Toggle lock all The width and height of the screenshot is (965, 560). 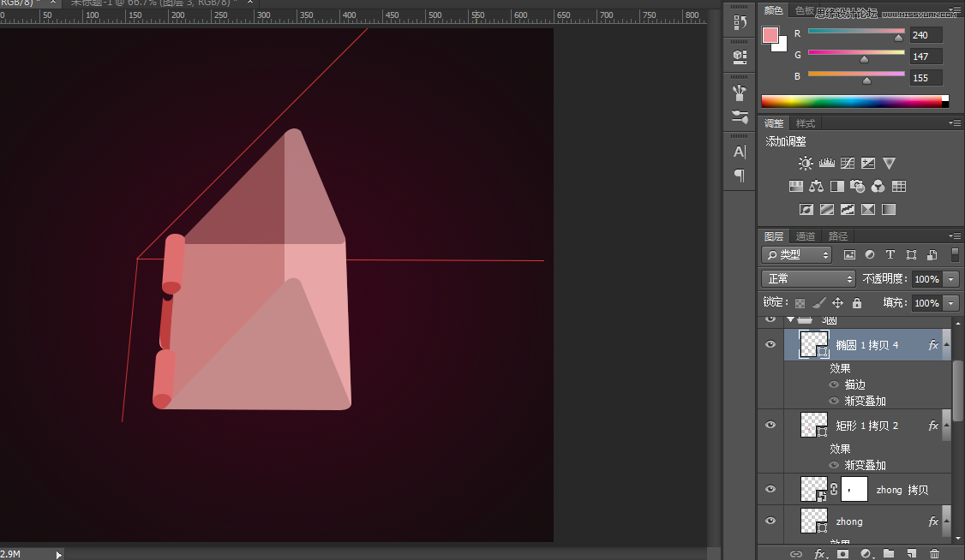(x=857, y=302)
